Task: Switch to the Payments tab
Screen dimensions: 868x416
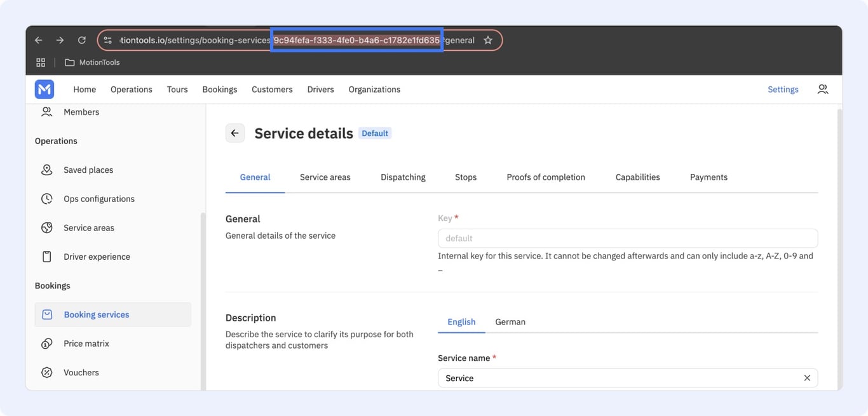Action: pos(709,177)
